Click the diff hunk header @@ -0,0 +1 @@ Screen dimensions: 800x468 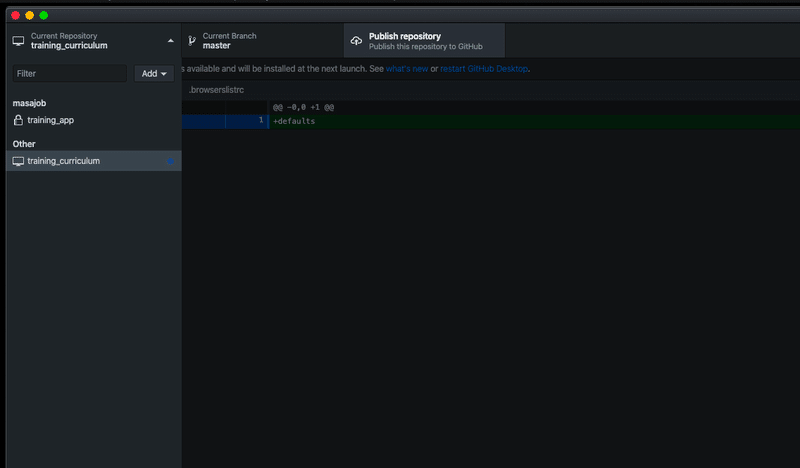304,107
